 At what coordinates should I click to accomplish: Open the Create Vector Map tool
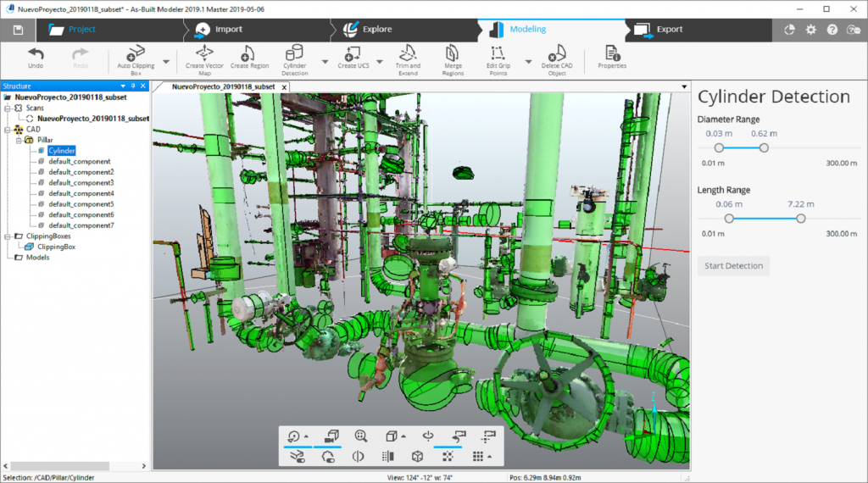pyautogui.click(x=204, y=60)
